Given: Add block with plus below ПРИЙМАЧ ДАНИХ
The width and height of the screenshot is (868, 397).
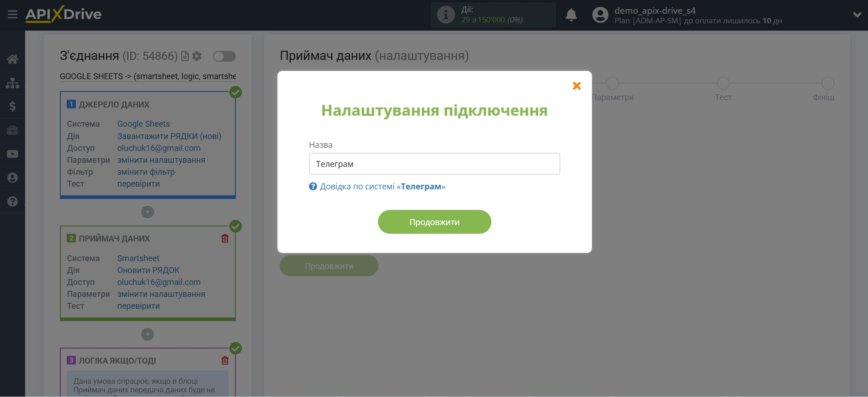Looking at the screenshot, I should pos(147,334).
